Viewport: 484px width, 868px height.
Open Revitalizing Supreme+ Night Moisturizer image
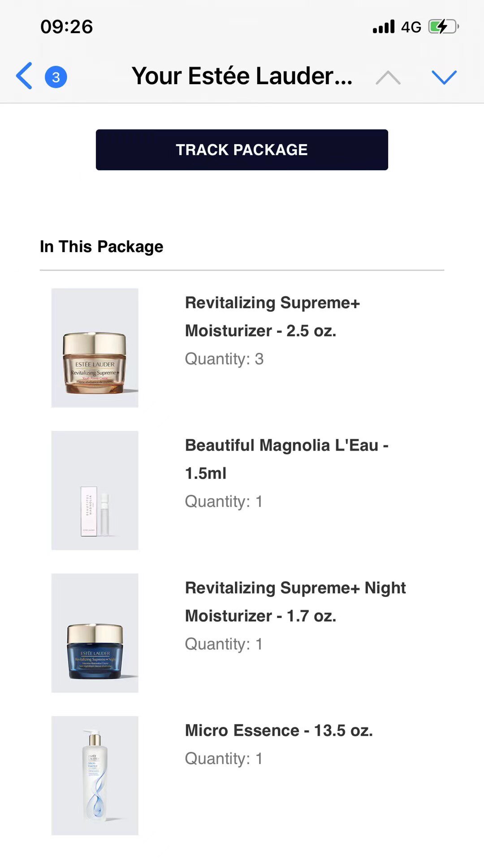pyautogui.click(x=95, y=633)
